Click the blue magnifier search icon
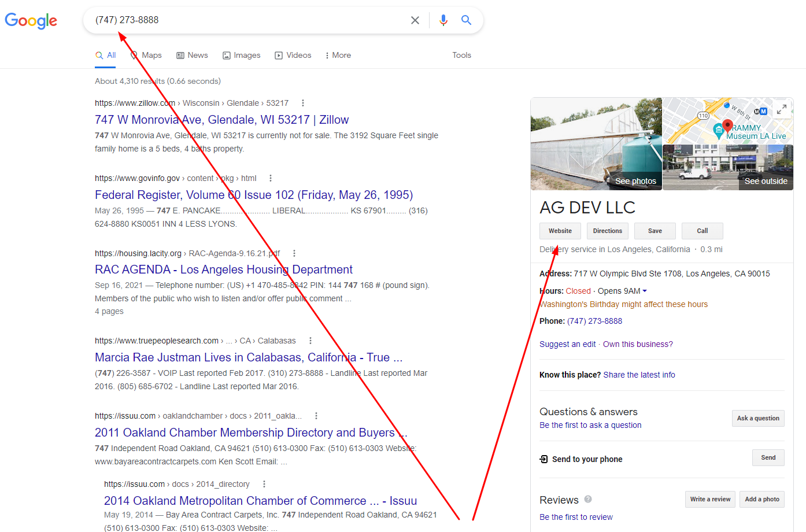Viewport: 806px width, 532px height. click(x=466, y=20)
